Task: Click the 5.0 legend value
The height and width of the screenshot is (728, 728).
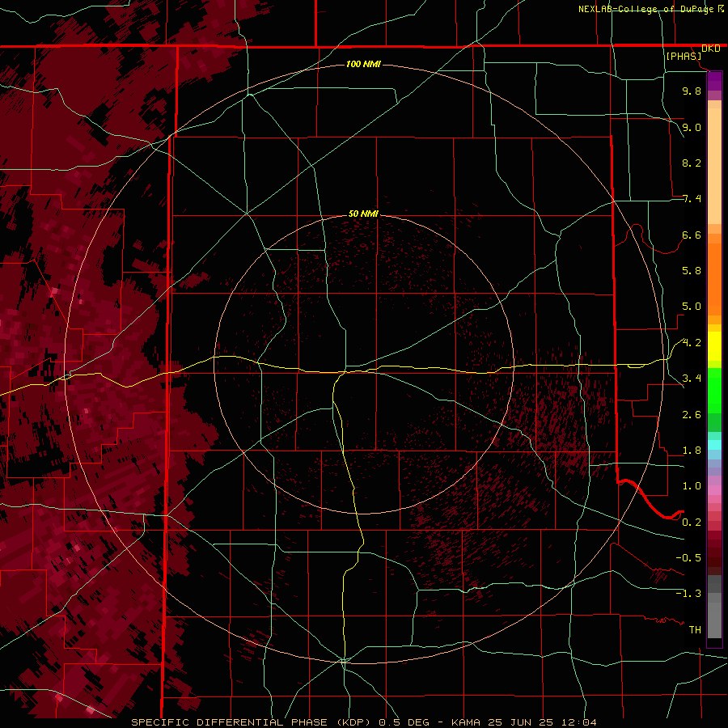Action: tap(692, 307)
